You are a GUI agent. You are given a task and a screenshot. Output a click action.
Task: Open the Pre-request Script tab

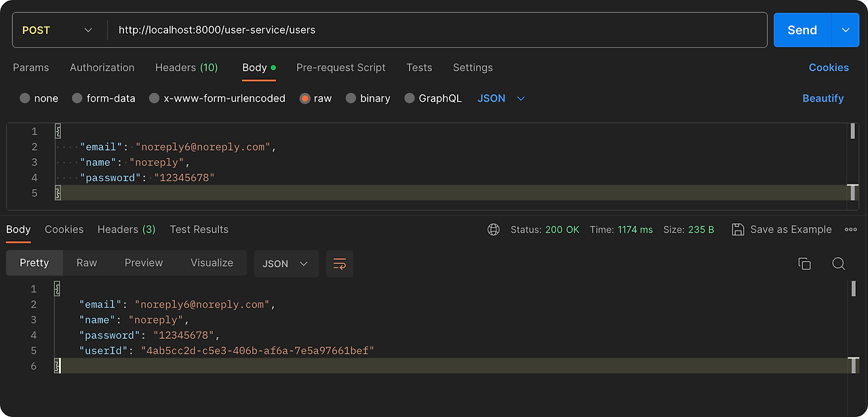pyautogui.click(x=340, y=68)
